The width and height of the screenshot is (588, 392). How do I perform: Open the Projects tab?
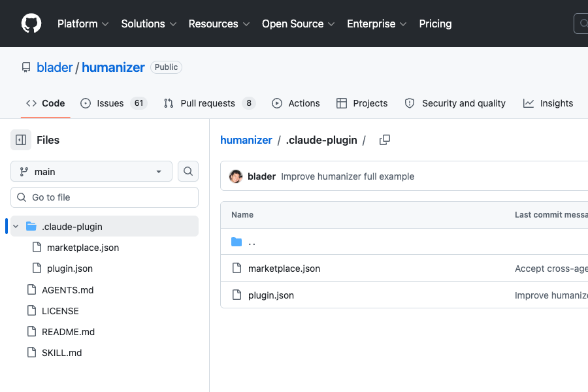[362, 103]
